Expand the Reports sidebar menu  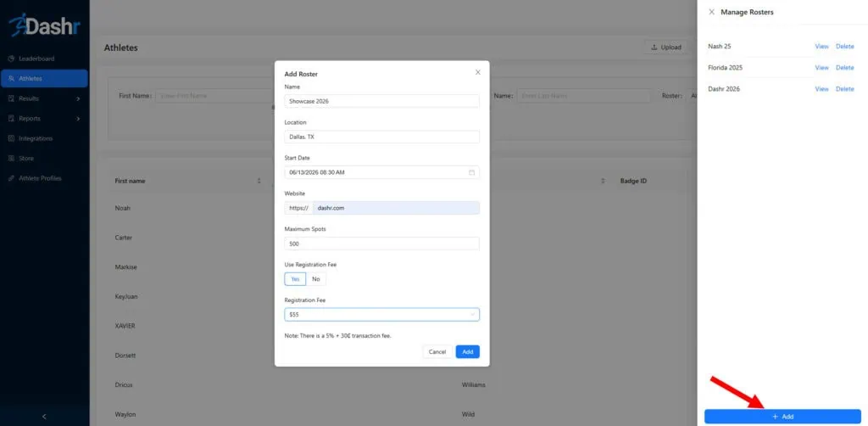click(x=78, y=119)
